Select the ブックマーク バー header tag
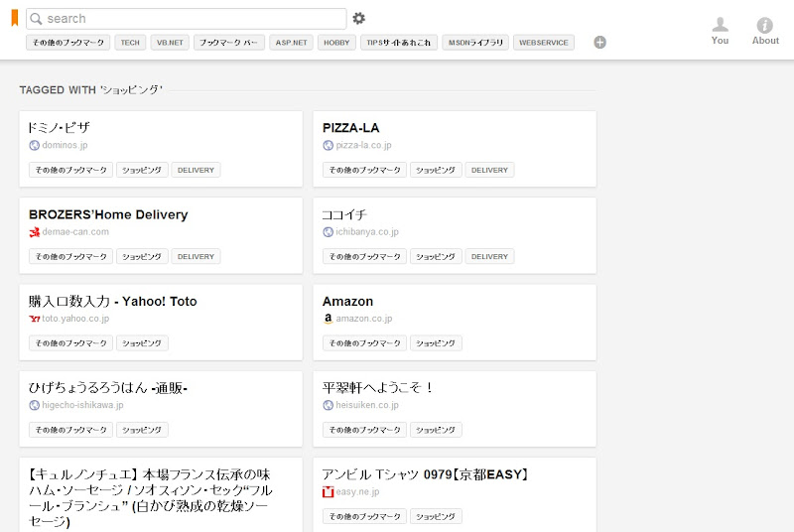794x532 pixels. [x=229, y=43]
